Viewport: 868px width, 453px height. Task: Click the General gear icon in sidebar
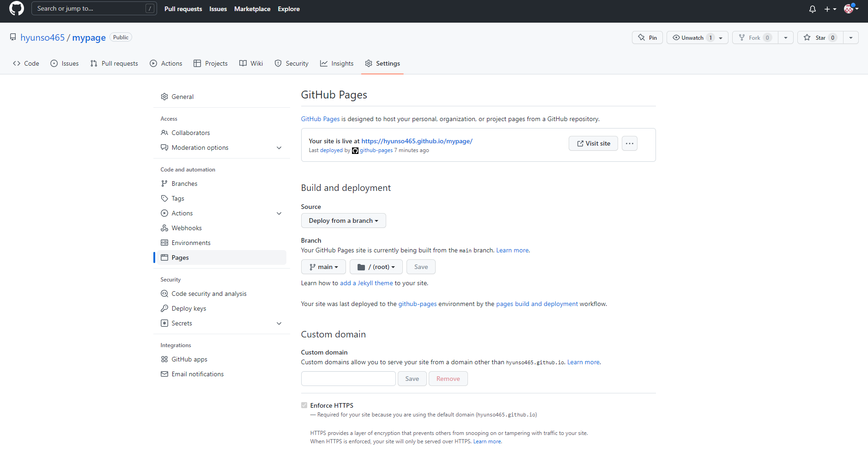pyautogui.click(x=164, y=97)
